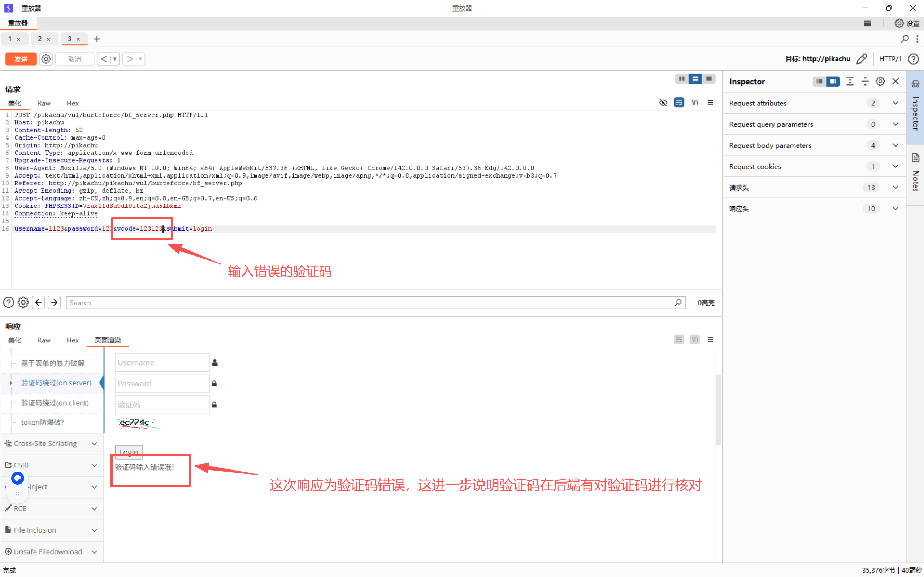The height and width of the screenshot is (577, 924).
Task: Expand Request cookies section
Action: (x=895, y=166)
